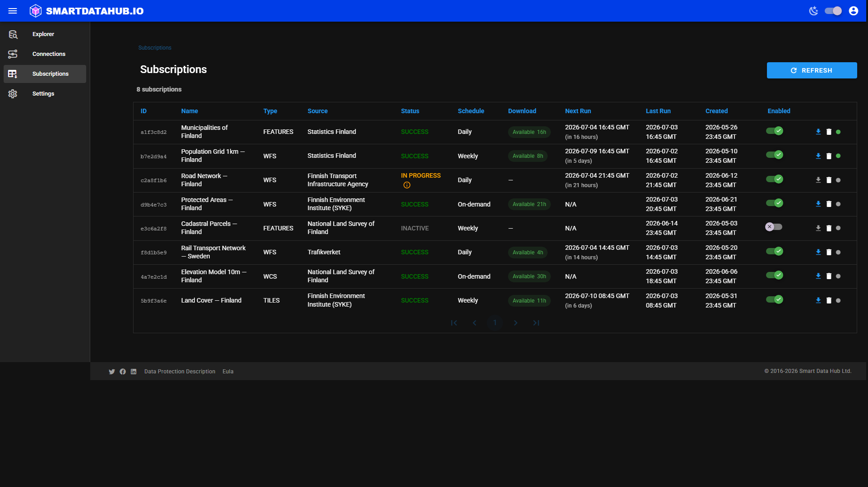Click the Trafikverket source cell
The height and width of the screenshot is (487, 868).
pyautogui.click(x=324, y=252)
